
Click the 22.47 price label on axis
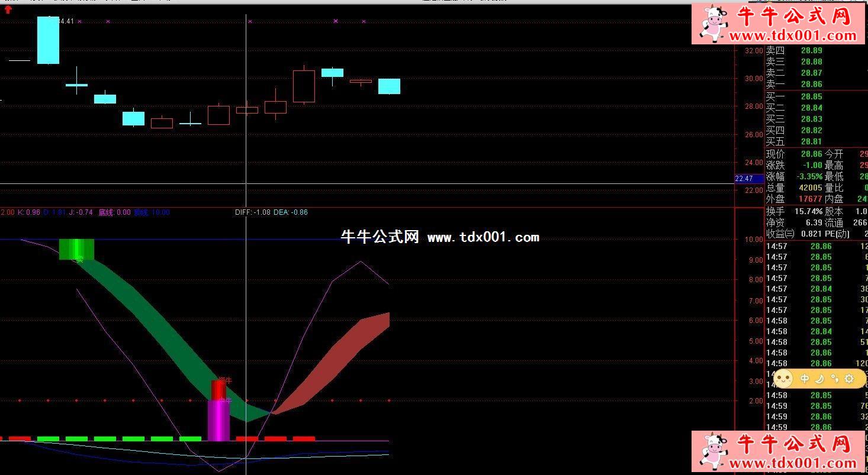(x=744, y=179)
